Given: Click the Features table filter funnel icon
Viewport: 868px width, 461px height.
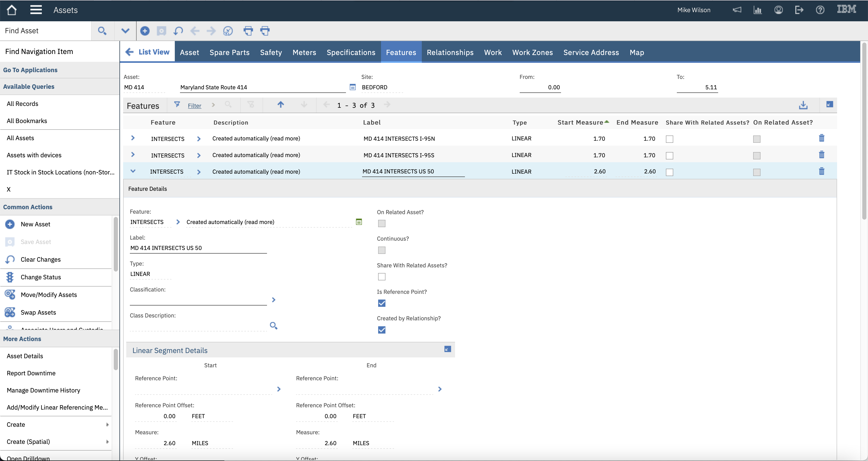Looking at the screenshot, I should coord(177,105).
